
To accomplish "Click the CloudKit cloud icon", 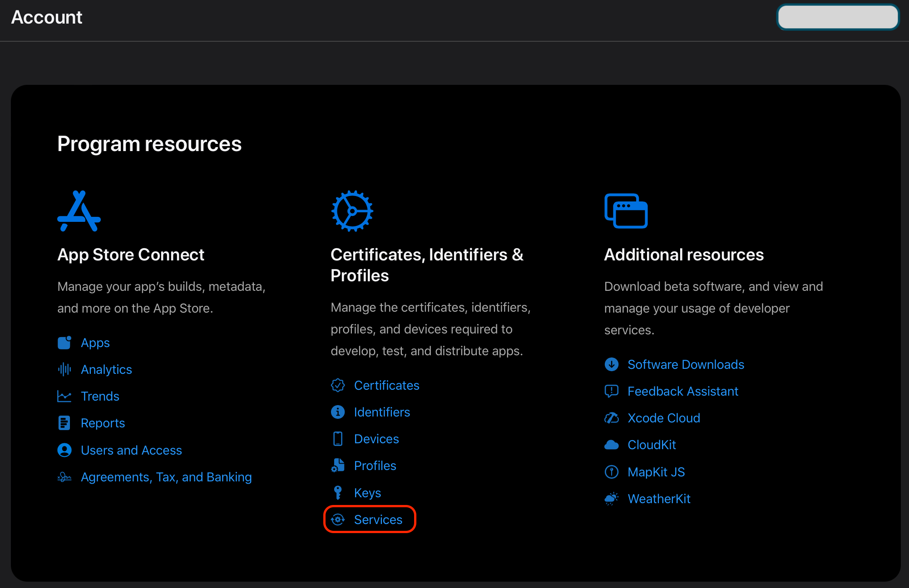I will click(612, 445).
